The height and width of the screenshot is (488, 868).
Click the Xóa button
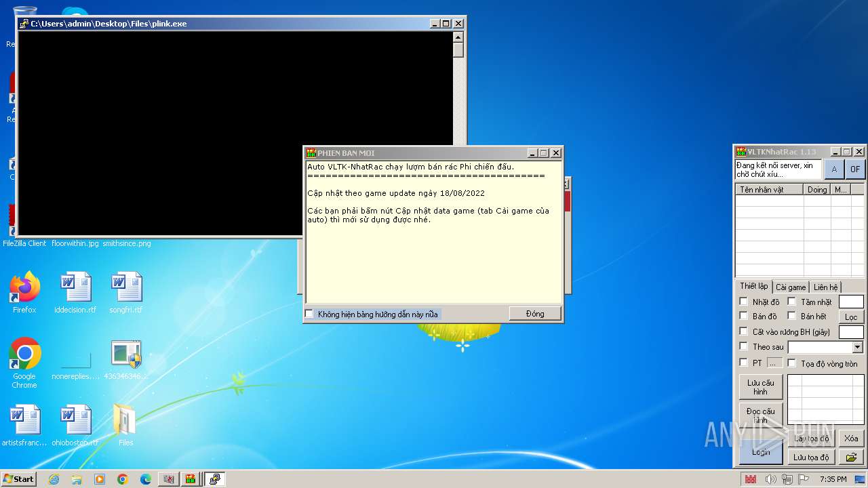[851, 439]
